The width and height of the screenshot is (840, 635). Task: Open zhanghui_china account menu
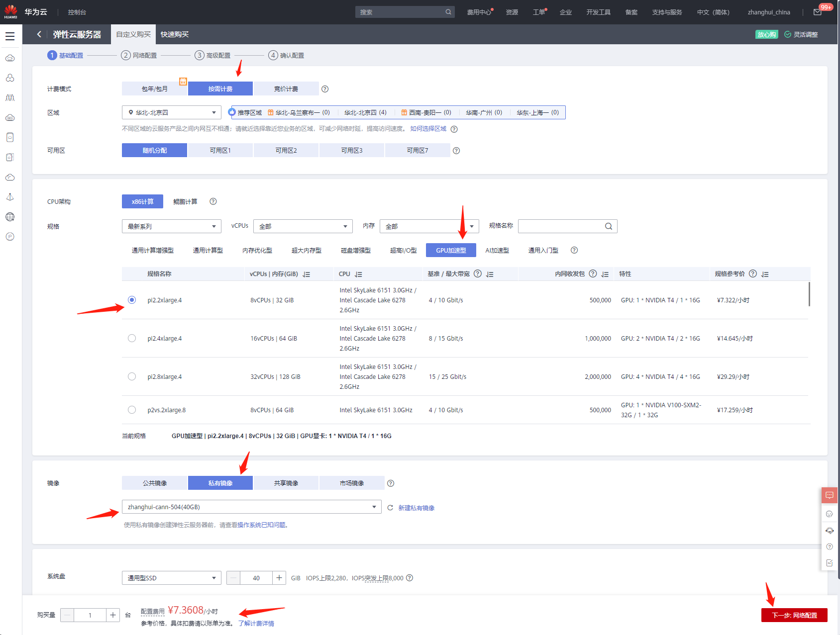pyautogui.click(x=769, y=12)
